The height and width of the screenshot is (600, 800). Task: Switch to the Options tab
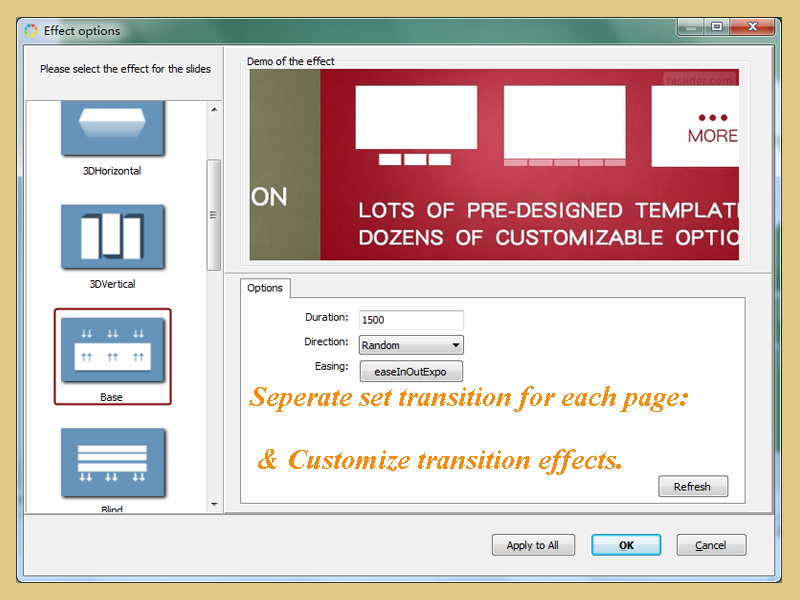pyautogui.click(x=264, y=288)
